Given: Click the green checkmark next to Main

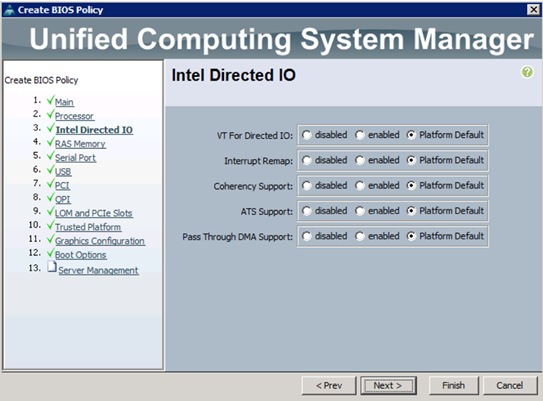Looking at the screenshot, I should [51, 100].
